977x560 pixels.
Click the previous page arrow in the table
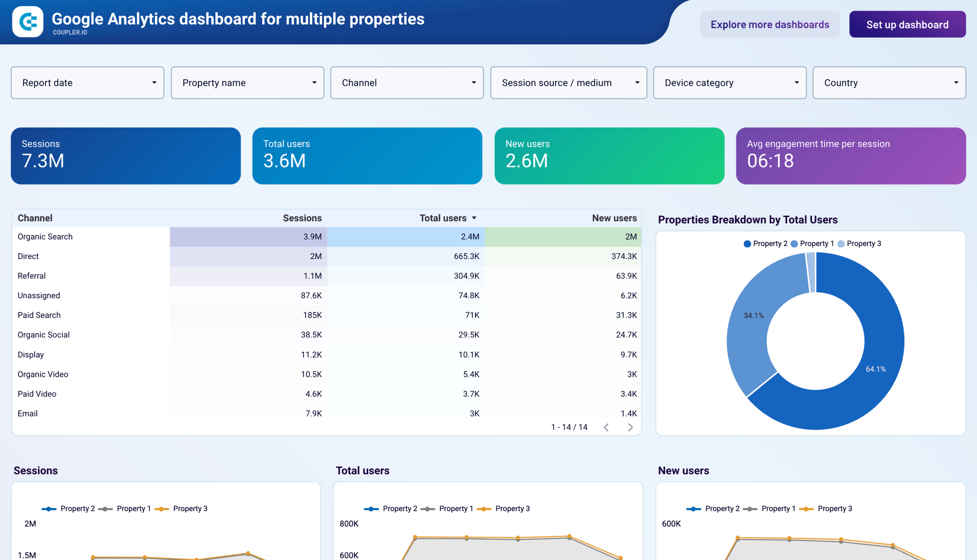pos(606,427)
